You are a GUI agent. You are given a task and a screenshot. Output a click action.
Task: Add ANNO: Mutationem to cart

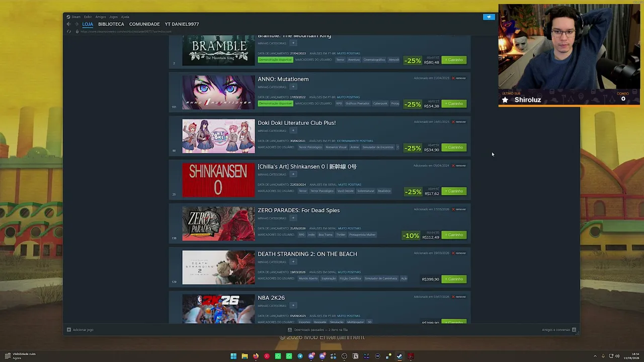(454, 104)
